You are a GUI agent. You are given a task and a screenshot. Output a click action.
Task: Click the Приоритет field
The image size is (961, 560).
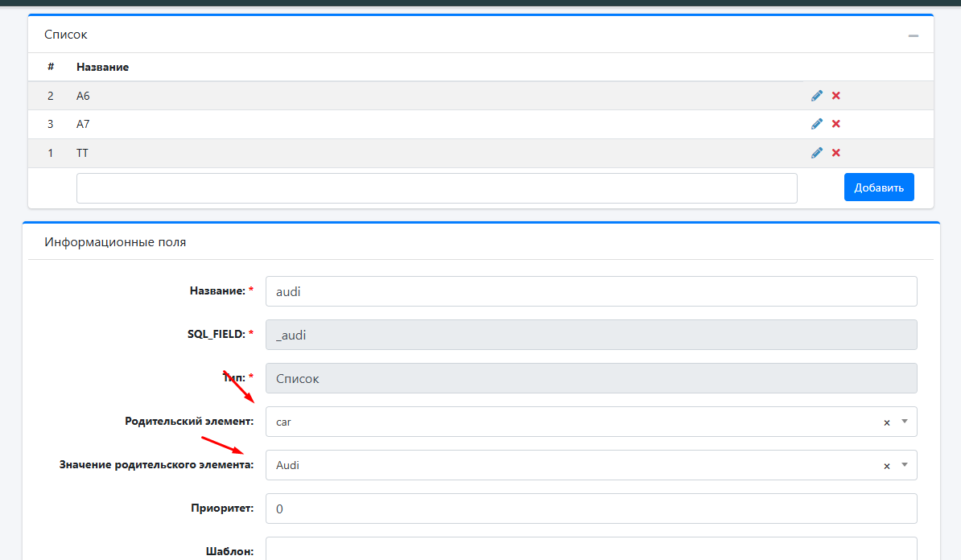click(591, 509)
